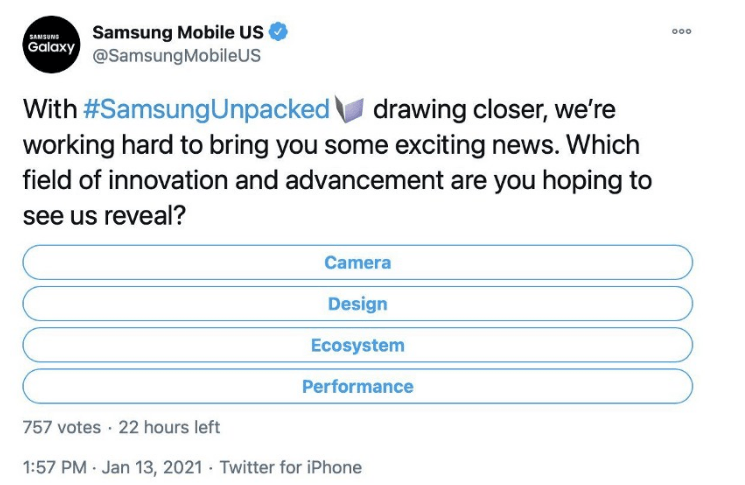Click the 757 votes count
745x485 pixels.
coord(61,427)
